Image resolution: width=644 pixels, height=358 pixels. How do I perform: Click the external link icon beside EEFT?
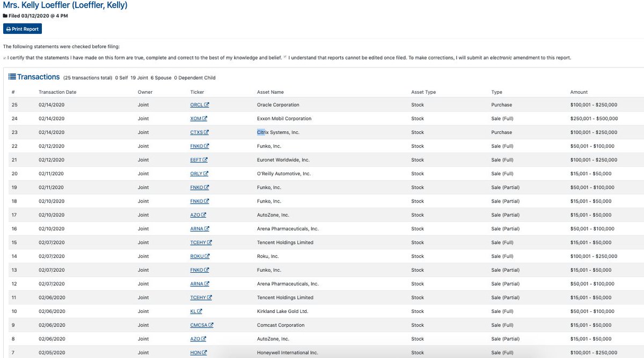(206, 160)
